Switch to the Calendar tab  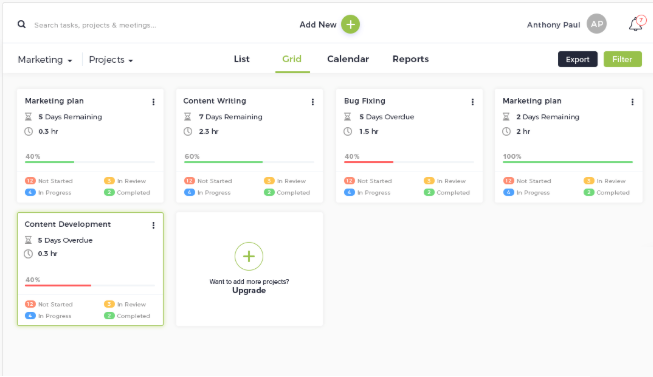click(x=348, y=59)
